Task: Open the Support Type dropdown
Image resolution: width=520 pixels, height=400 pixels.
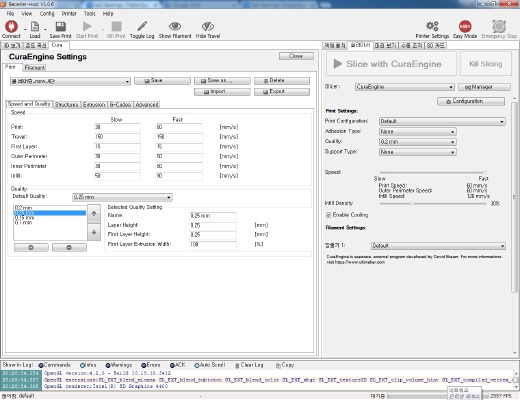Action: point(418,152)
